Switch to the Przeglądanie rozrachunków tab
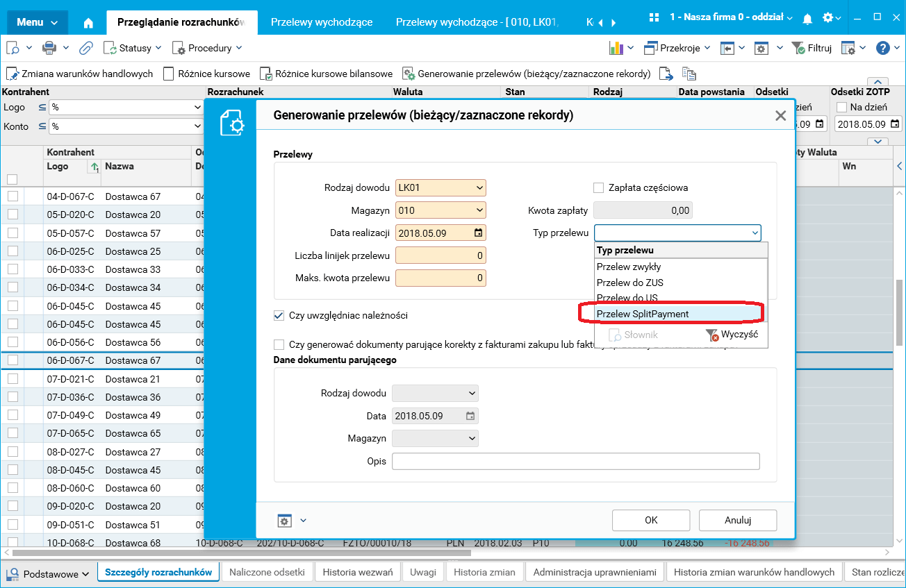906x588 pixels. 181,22
